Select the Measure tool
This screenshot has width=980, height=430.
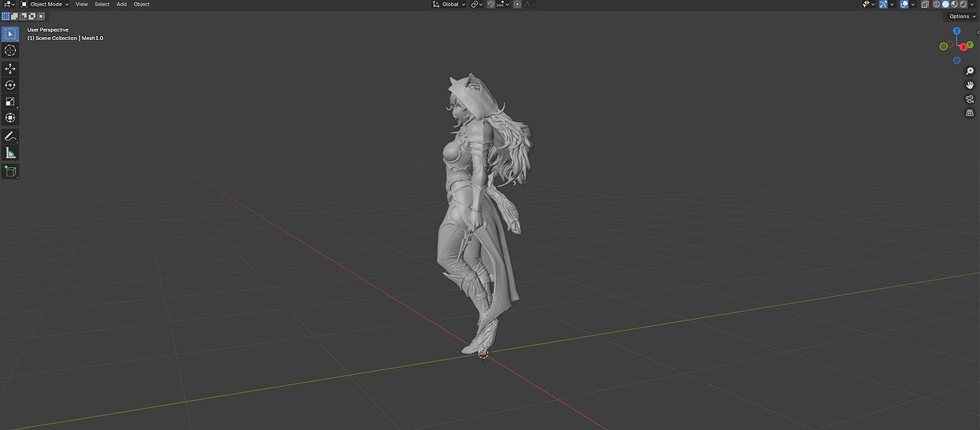[10, 153]
